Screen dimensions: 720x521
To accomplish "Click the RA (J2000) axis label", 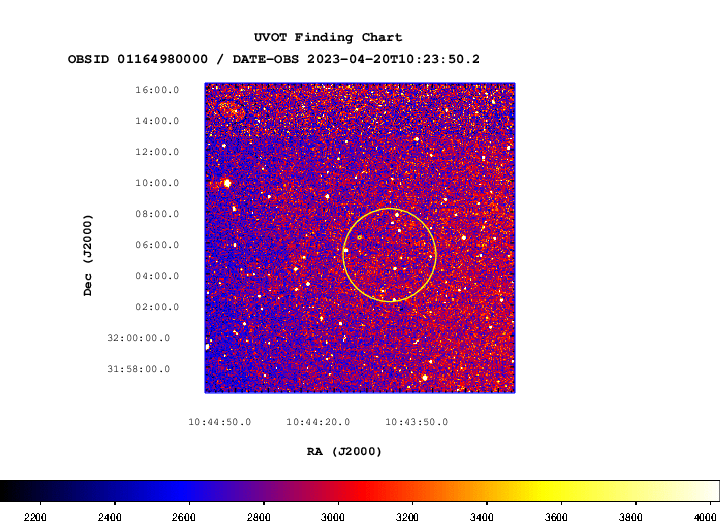I will click(x=344, y=452).
